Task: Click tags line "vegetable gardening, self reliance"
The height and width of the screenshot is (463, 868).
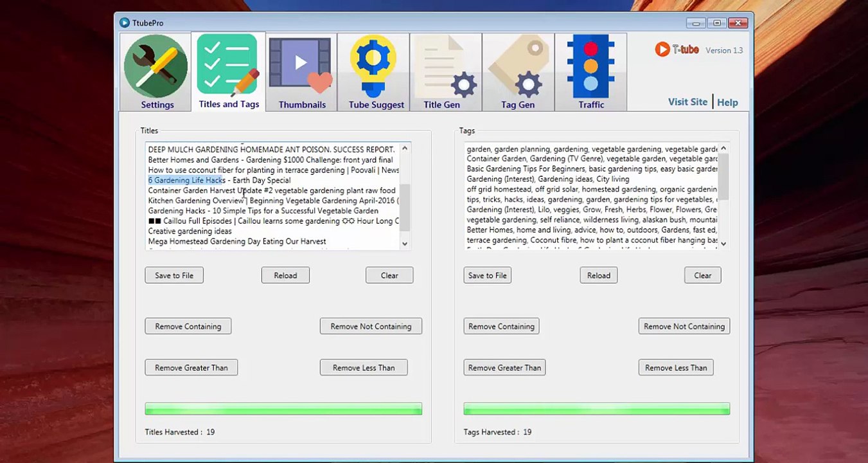Action: pyautogui.click(x=592, y=220)
